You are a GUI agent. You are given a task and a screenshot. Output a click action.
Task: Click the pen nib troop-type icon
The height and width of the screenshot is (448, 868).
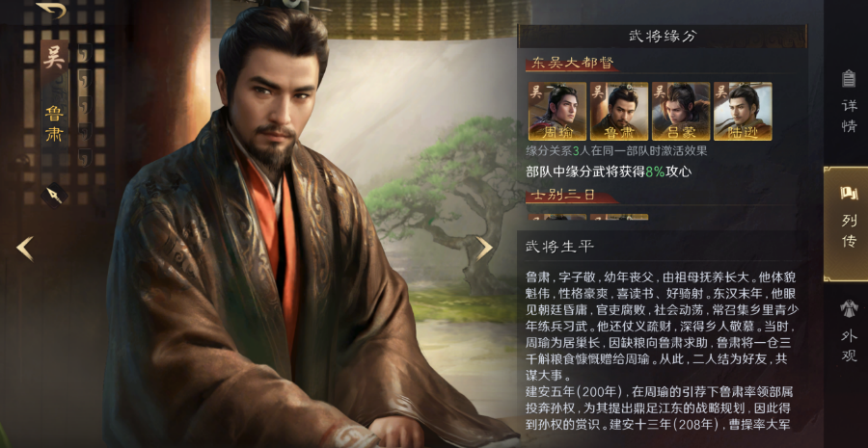[x=54, y=196]
